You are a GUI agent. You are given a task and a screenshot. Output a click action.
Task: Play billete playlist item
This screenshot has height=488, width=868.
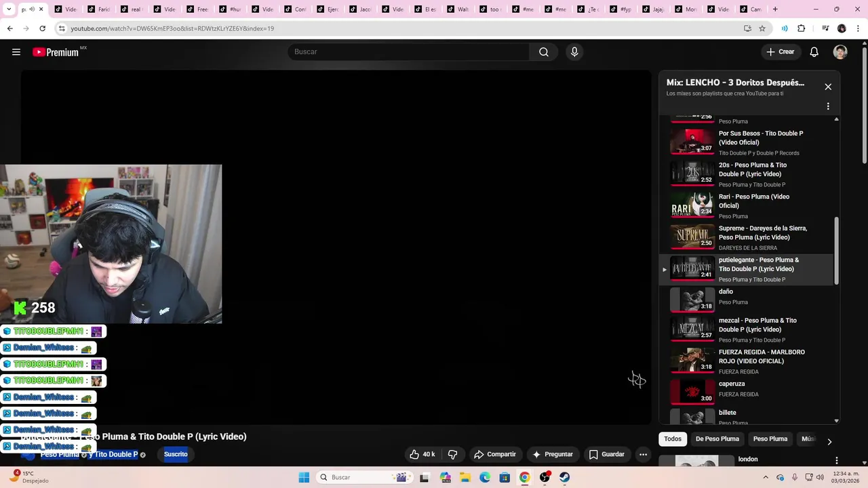(746, 415)
